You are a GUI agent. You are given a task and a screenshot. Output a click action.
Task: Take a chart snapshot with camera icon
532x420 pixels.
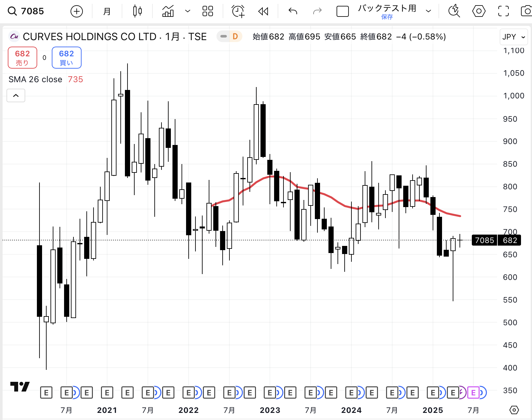point(526,11)
